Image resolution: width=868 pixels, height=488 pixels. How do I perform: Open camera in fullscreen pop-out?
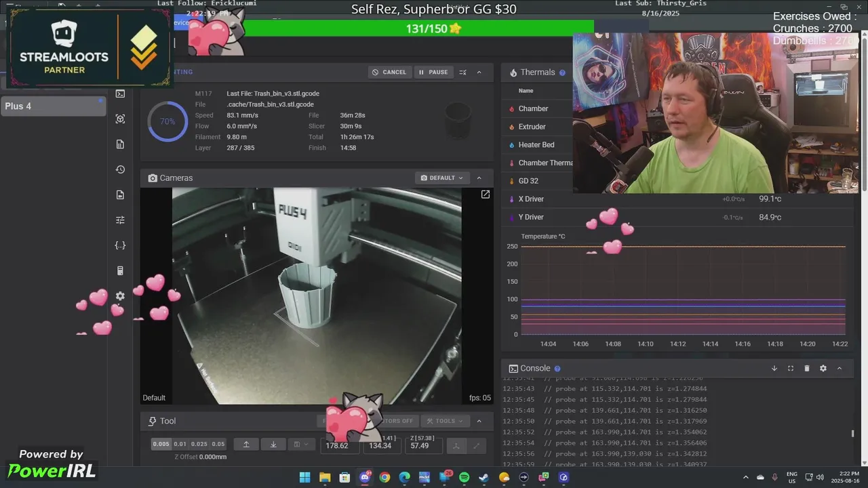486,195
